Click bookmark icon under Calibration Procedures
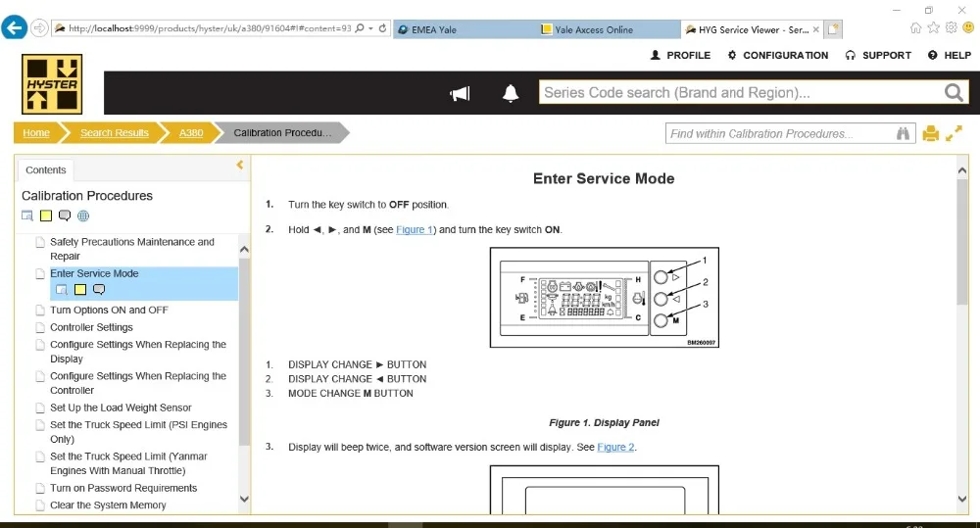Screen dimensions: 980x528 pyautogui.click(x=26, y=216)
